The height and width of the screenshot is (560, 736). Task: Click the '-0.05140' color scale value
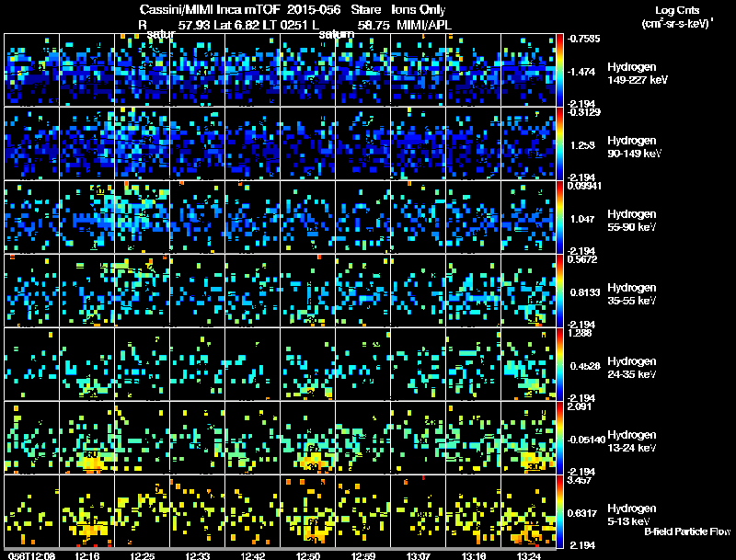[x=586, y=440]
